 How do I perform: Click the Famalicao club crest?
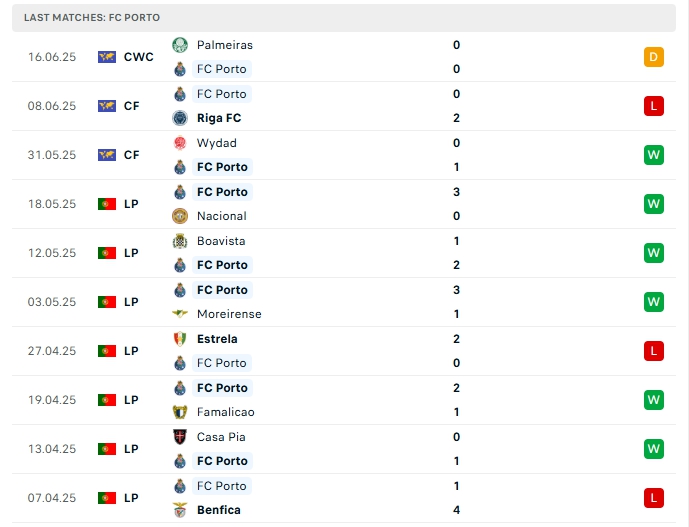click(180, 412)
